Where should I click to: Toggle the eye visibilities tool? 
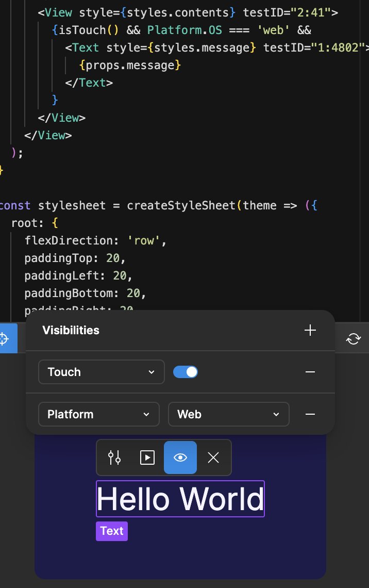point(180,458)
